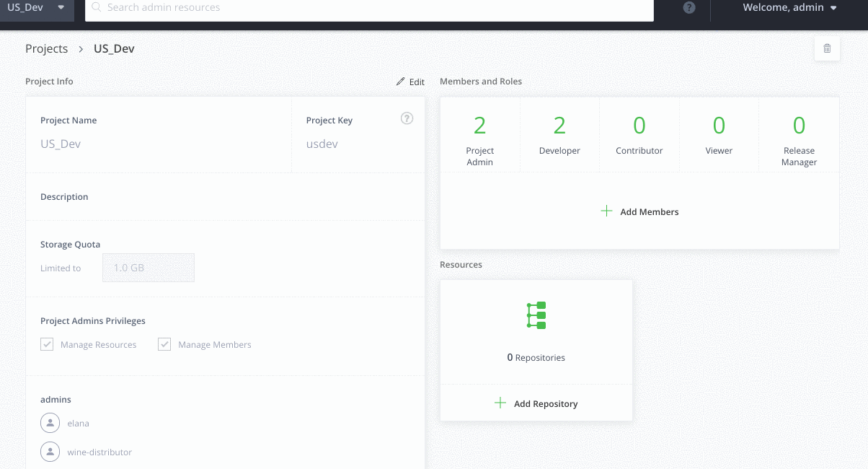Click the Edit link for Project Info
868x469 pixels.
(x=411, y=82)
